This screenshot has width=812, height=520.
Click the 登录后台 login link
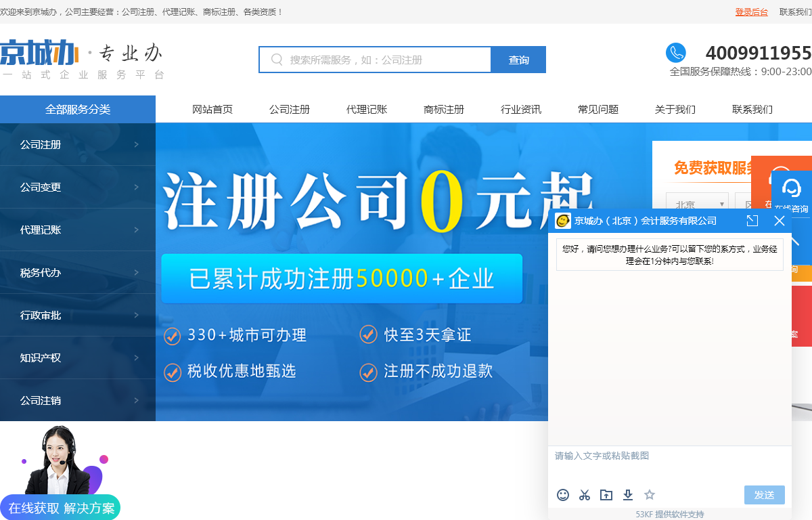(x=752, y=12)
